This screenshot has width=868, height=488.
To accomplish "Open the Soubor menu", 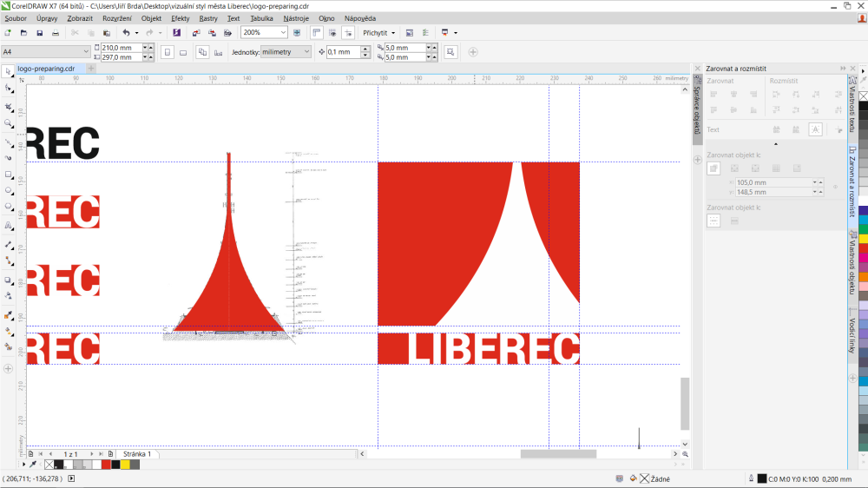I will (16, 18).
